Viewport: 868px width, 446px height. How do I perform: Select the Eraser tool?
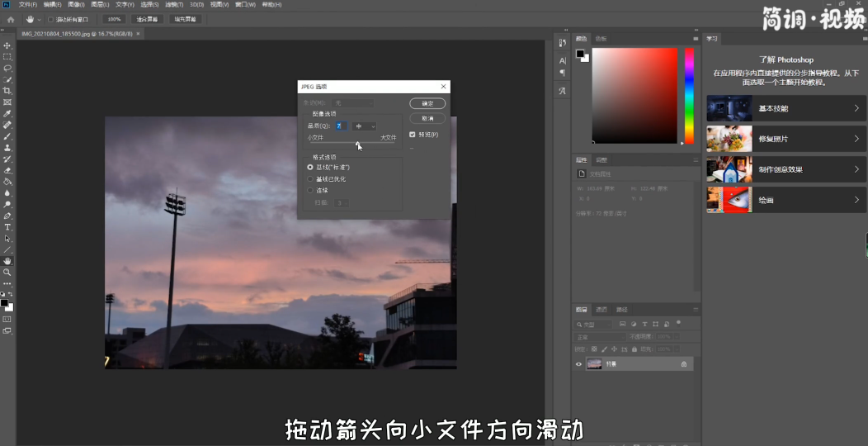click(x=7, y=170)
